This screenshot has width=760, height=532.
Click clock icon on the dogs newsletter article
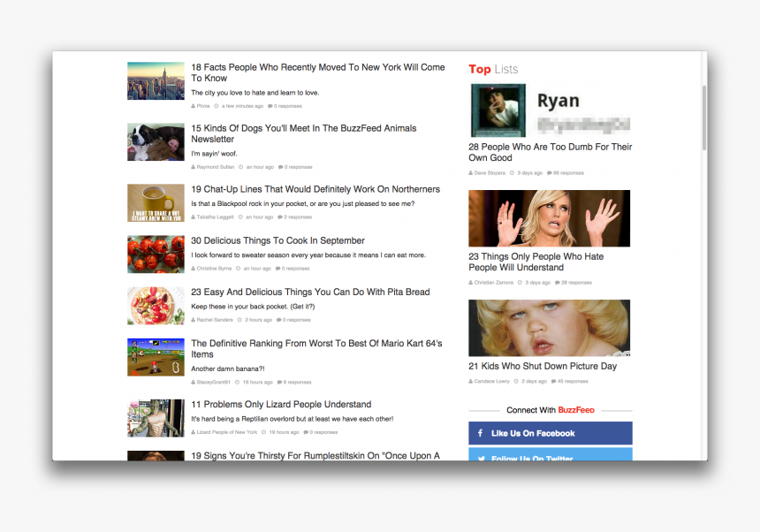click(241, 167)
